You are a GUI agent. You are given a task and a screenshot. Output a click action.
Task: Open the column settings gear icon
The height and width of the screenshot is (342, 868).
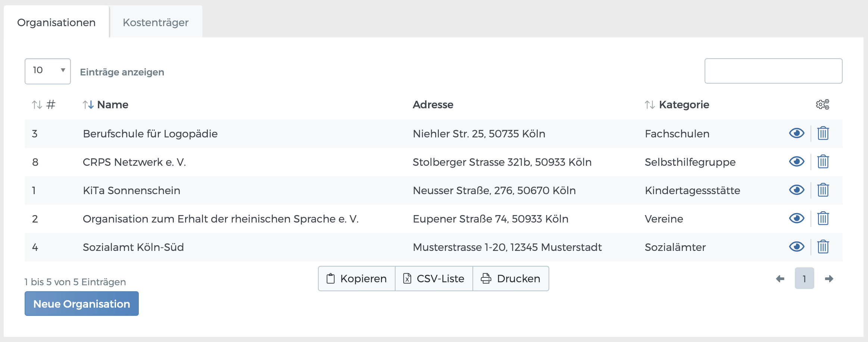(x=822, y=105)
